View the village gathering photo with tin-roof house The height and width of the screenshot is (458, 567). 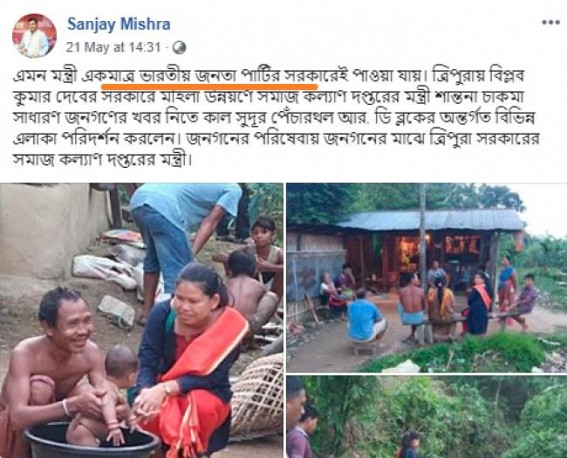coord(427,277)
